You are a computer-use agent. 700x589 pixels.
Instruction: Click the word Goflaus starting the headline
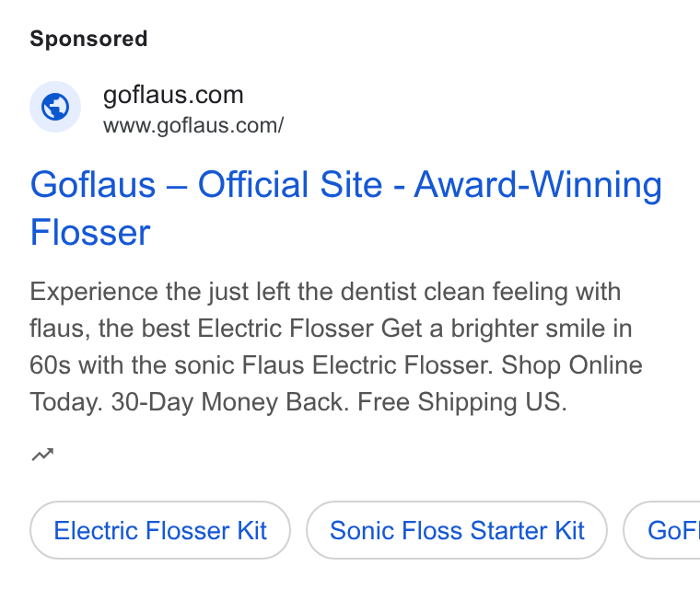(x=93, y=184)
